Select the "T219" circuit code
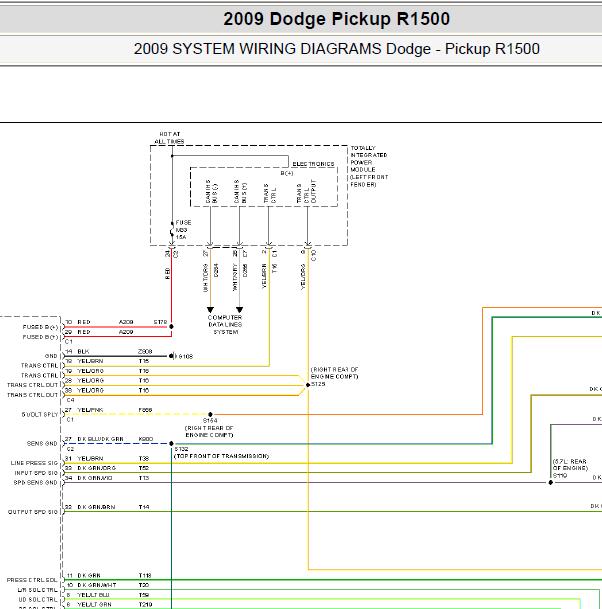The height and width of the screenshot is (609, 602). click(145, 604)
